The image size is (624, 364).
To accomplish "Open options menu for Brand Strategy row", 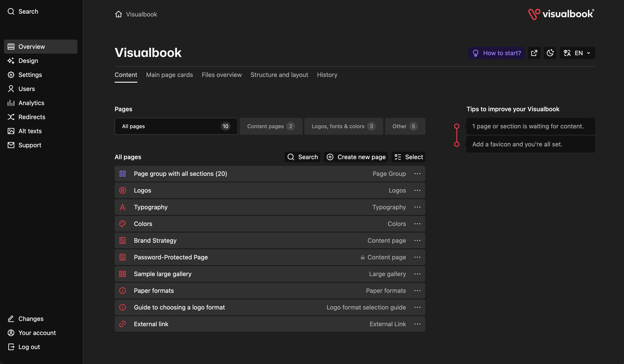I will point(417,240).
